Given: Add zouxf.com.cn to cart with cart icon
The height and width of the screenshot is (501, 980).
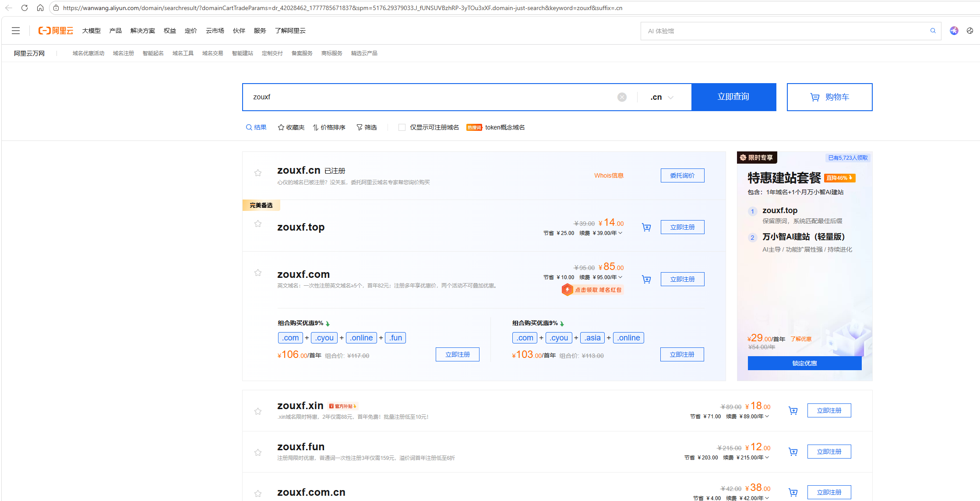Looking at the screenshot, I should (793, 492).
